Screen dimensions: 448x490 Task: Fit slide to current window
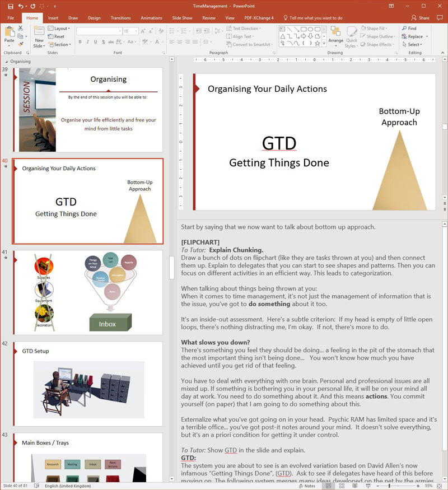pyautogui.click(x=439, y=486)
